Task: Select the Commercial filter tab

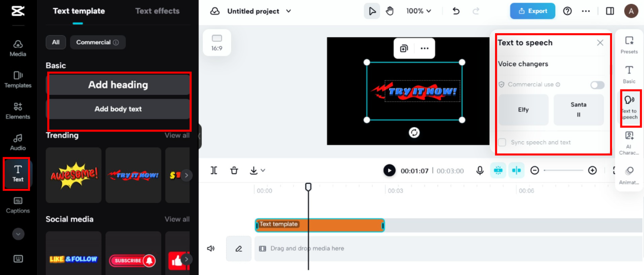Action: click(x=98, y=42)
